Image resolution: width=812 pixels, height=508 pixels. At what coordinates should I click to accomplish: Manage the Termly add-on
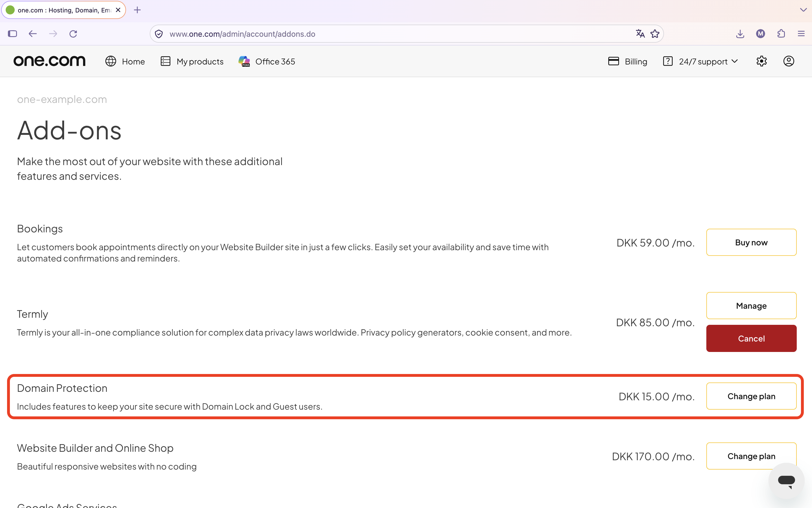click(751, 305)
